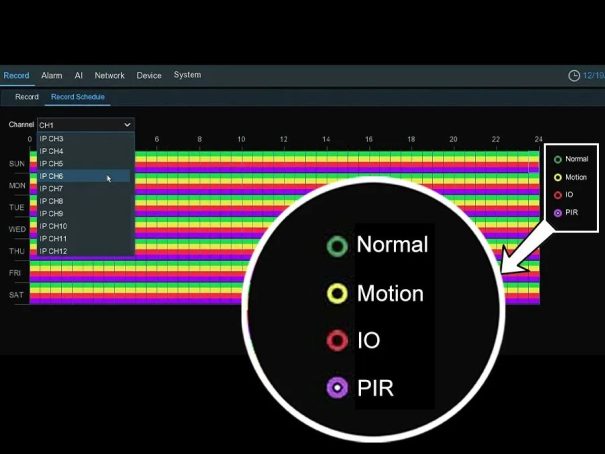The image size is (605, 454).
Task: Choose IP CH6 from channel list
Action: (x=52, y=176)
